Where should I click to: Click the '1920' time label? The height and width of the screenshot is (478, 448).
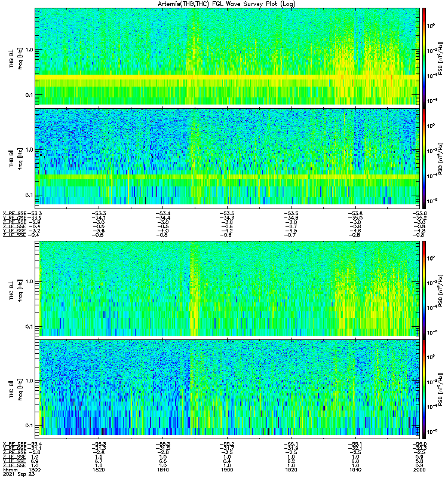[291, 470]
